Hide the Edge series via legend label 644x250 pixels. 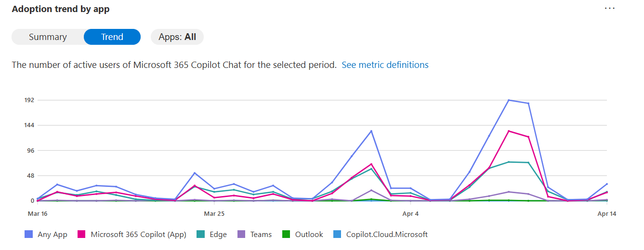(218, 235)
